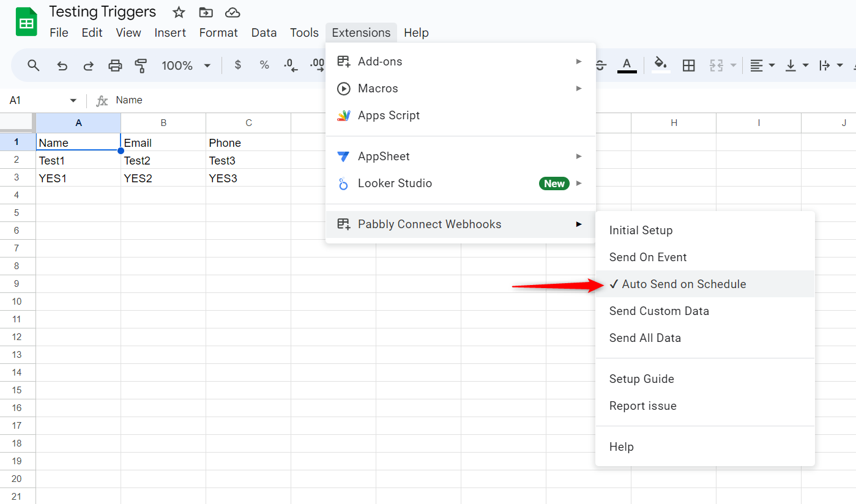
Task: Click the Testing Triggers document title
Action: (103, 12)
